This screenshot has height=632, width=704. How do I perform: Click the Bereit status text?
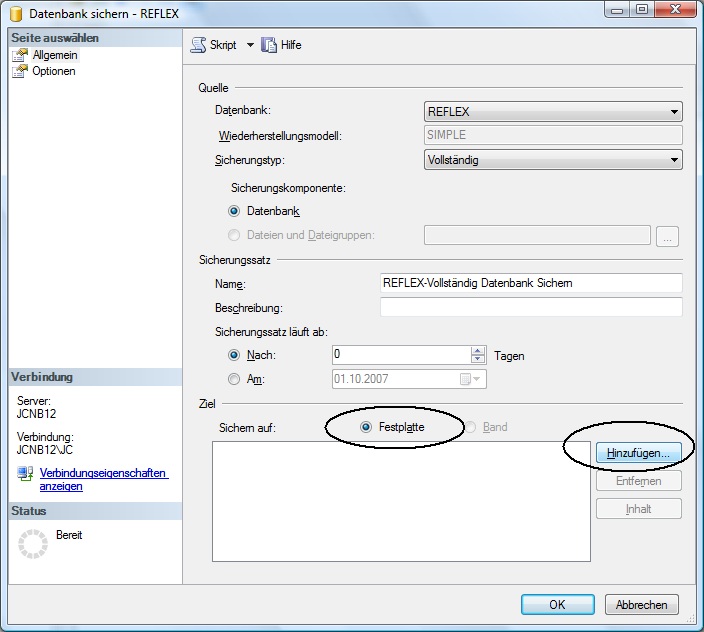[x=69, y=535]
